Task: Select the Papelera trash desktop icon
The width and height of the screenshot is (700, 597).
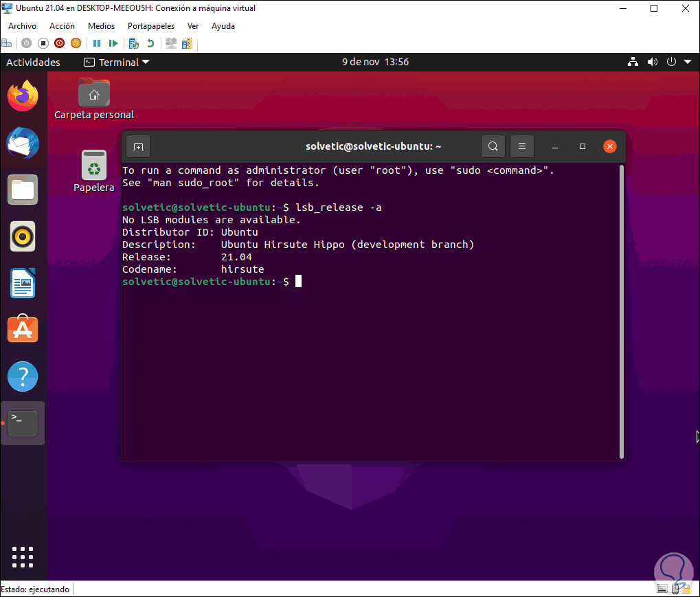Action: tap(93, 172)
